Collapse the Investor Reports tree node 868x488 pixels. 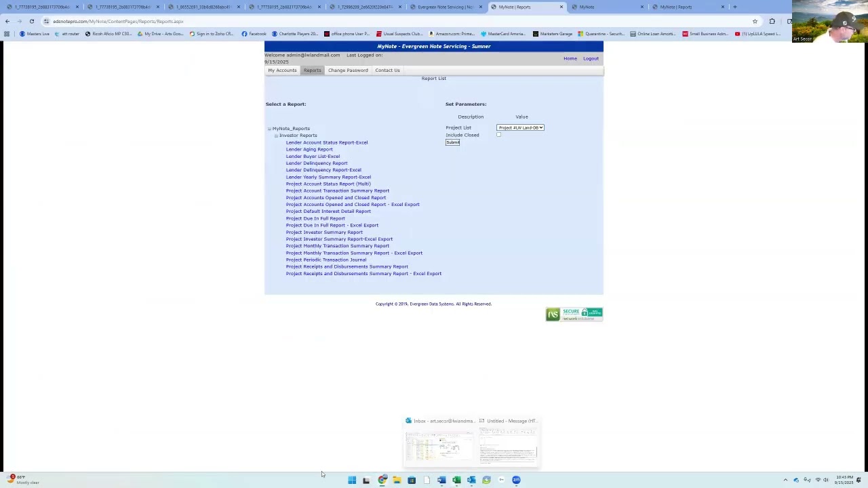(276, 136)
